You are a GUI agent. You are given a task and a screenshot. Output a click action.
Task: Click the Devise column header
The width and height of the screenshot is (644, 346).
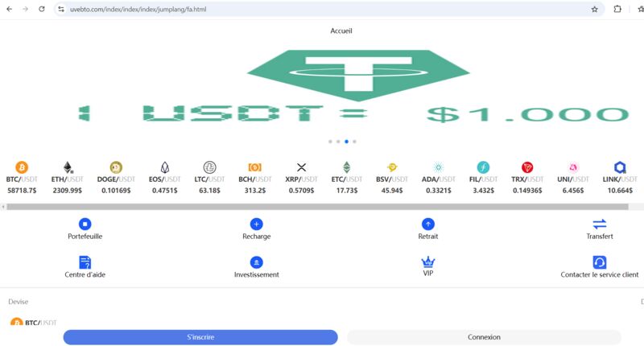[x=18, y=302]
